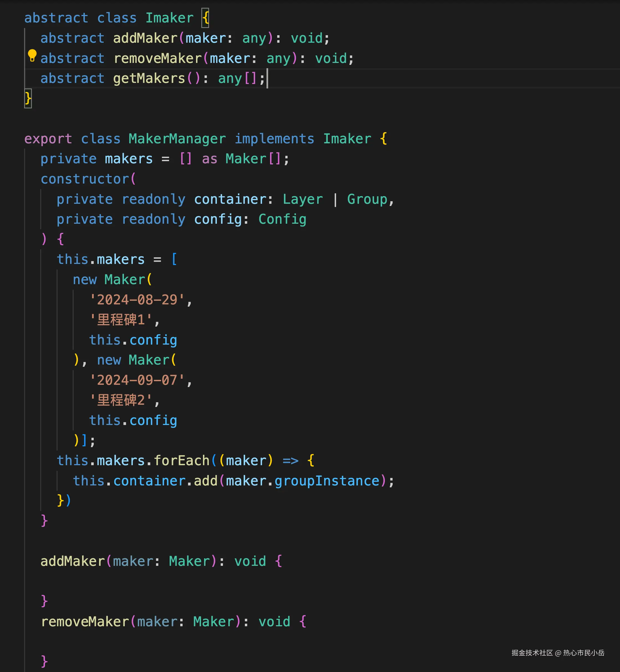Image resolution: width=620 pixels, height=672 pixels.
Task: Click the '2024-08-29' date string
Action: 137,300
